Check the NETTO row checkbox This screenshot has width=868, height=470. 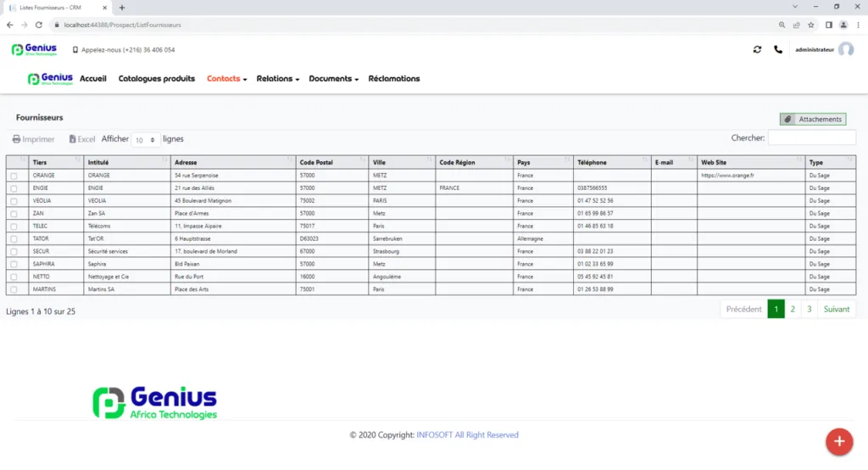[14, 277]
